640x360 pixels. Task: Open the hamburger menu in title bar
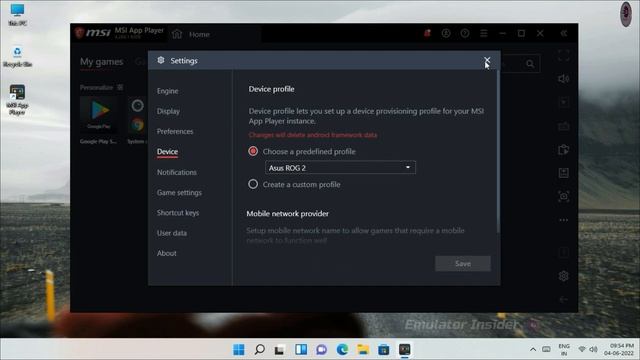484,33
